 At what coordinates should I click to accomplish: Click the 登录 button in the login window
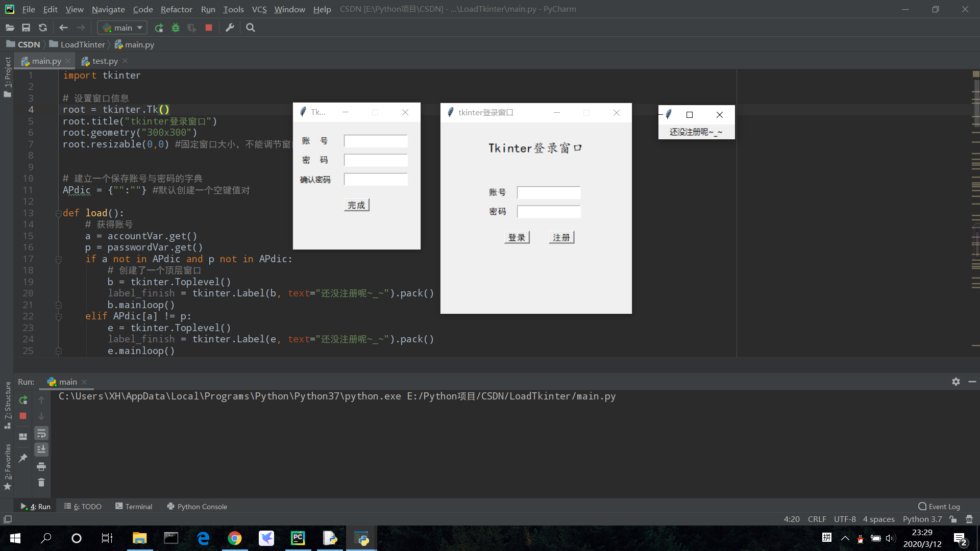tap(517, 237)
